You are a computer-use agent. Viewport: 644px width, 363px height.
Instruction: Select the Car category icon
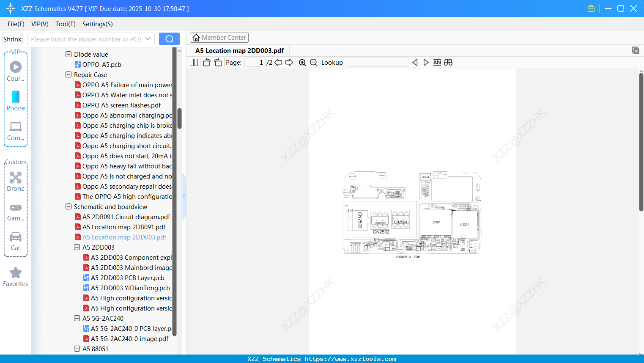(16, 241)
